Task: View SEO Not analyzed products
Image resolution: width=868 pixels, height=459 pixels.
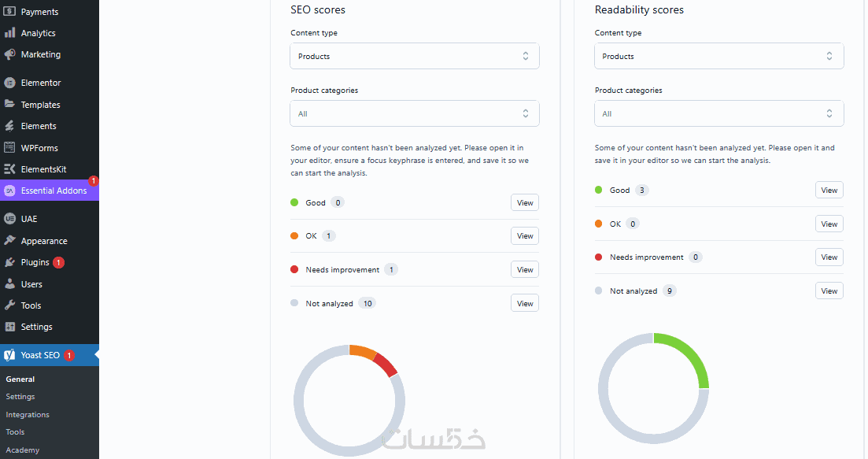Action: (x=525, y=303)
